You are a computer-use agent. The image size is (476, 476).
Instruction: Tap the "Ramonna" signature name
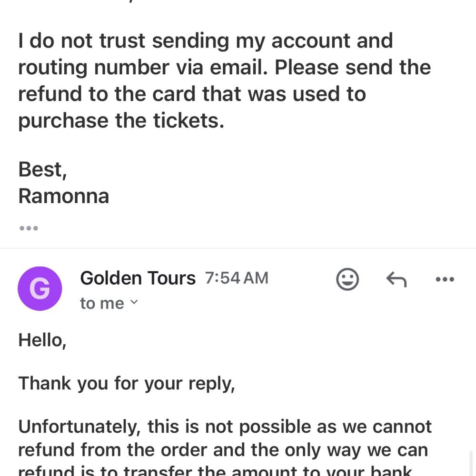tap(63, 196)
